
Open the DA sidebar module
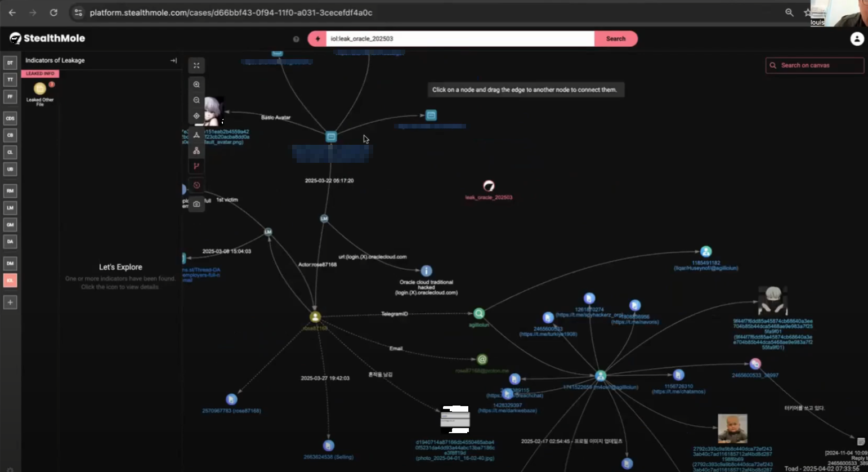click(10, 242)
